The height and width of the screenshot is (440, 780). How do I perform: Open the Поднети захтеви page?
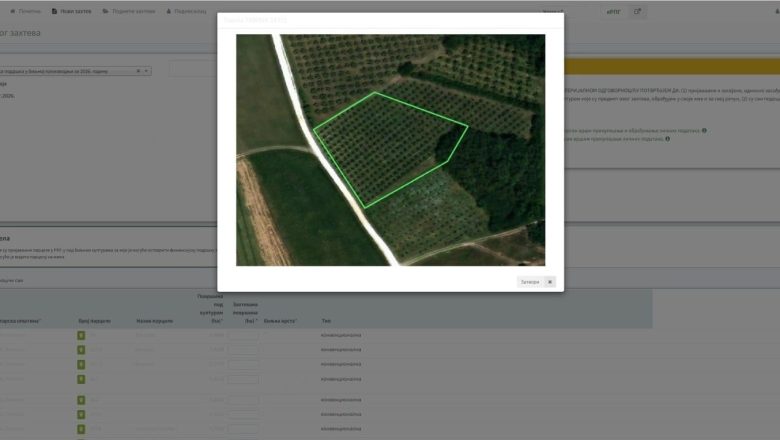point(132,11)
